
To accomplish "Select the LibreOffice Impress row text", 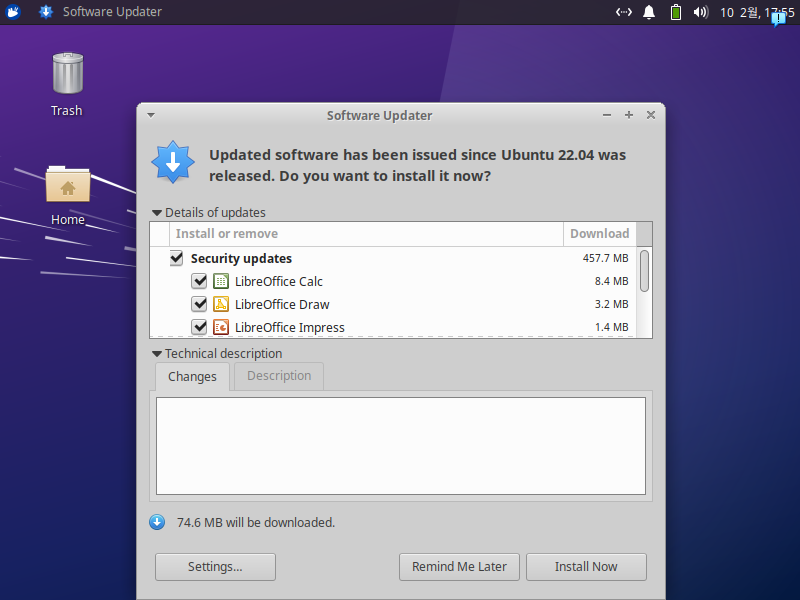I will (x=290, y=328).
